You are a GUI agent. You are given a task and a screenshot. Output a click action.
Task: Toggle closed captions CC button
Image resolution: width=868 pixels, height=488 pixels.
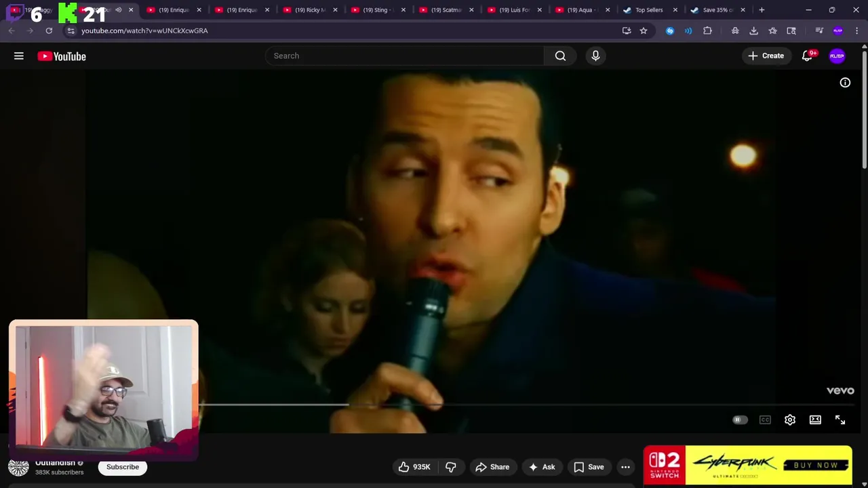click(x=765, y=420)
